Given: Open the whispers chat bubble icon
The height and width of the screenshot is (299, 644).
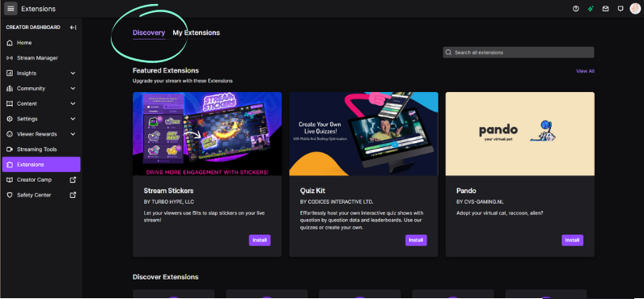Looking at the screenshot, I should (x=621, y=9).
